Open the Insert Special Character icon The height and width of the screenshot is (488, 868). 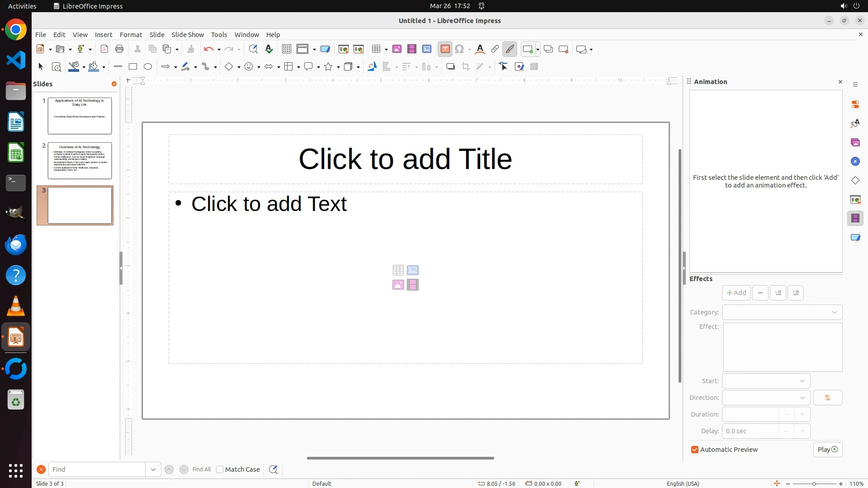460,49
